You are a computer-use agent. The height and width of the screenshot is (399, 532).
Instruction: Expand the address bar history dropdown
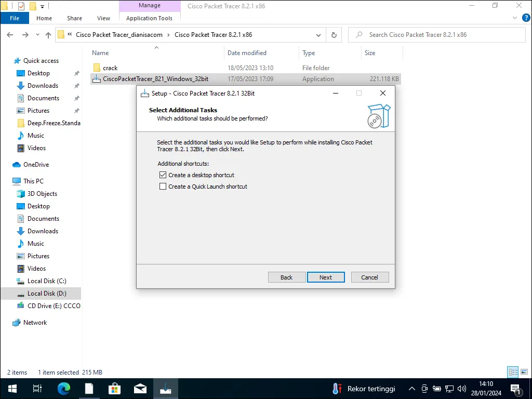(x=318, y=35)
